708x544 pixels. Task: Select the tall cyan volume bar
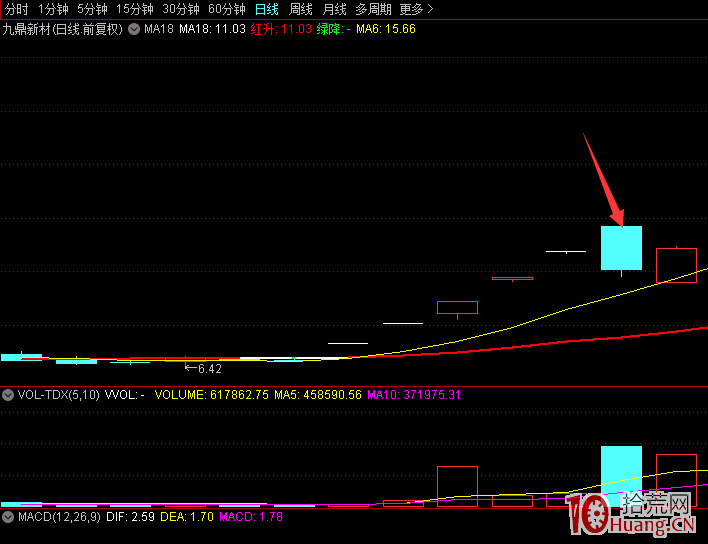coord(621,476)
